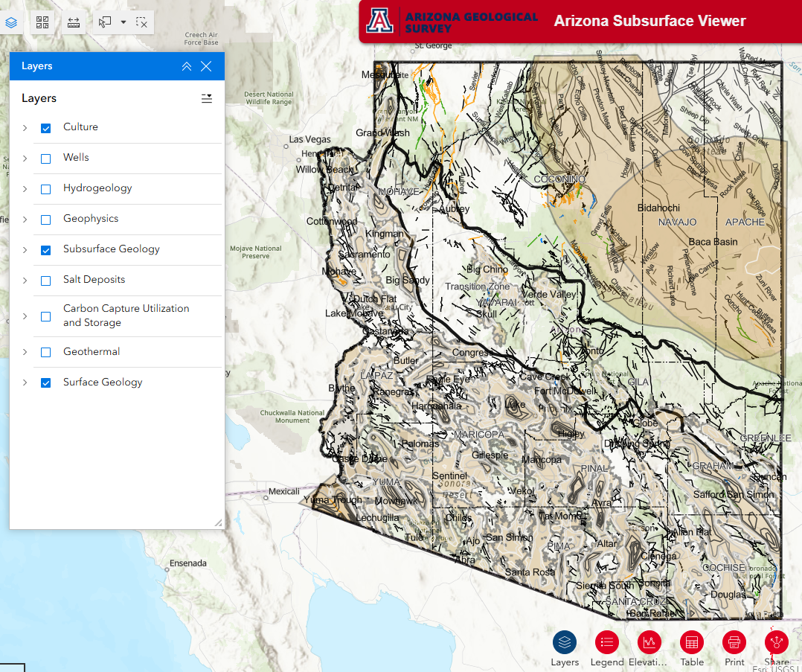Click the Ensenada label on map
Viewport: 802px width, 672px height.
click(188, 563)
